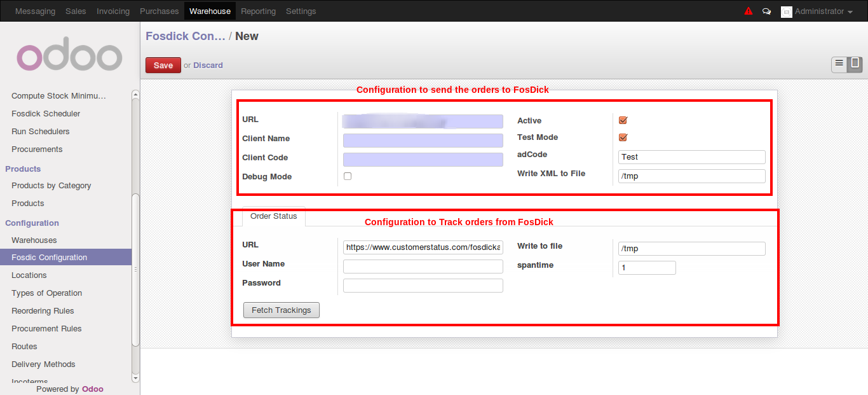
Task: Click the sidebar scroll up arrow
Action: (x=135, y=95)
